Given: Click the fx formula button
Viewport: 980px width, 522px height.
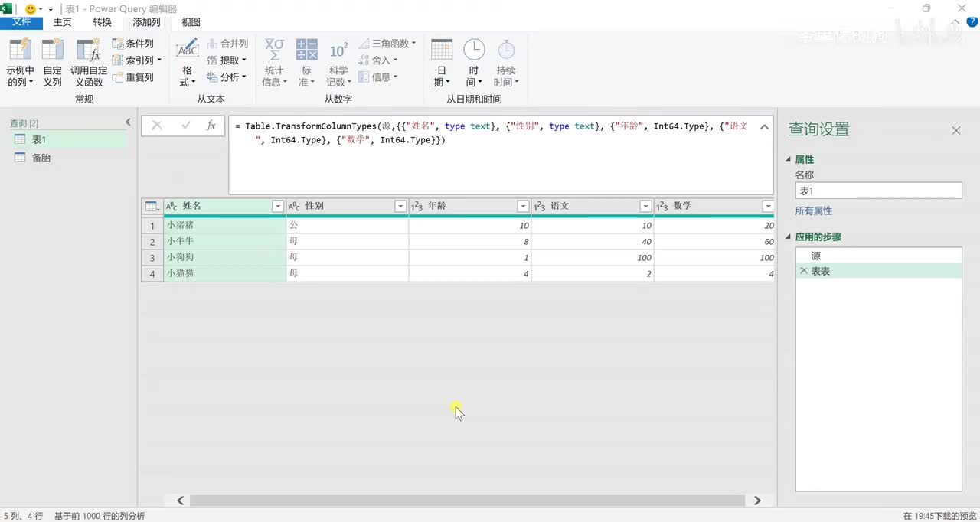Looking at the screenshot, I should 211,126.
